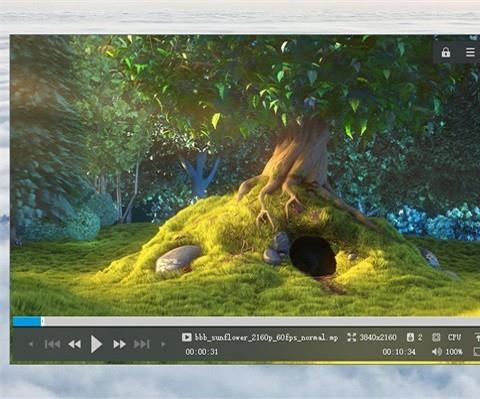This screenshot has height=399, width=480.
Task: Rewind with the double-arrow button
Action: point(75,344)
